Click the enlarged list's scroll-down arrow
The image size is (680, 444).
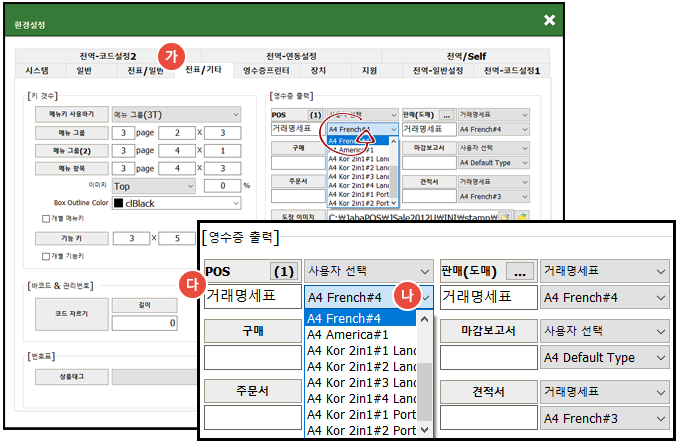pos(425,430)
